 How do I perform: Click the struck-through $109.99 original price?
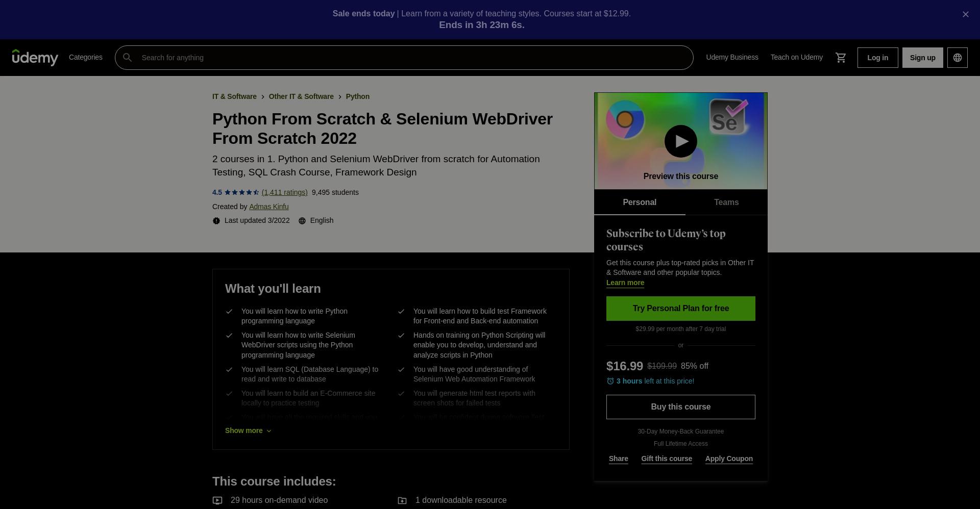(662, 366)
